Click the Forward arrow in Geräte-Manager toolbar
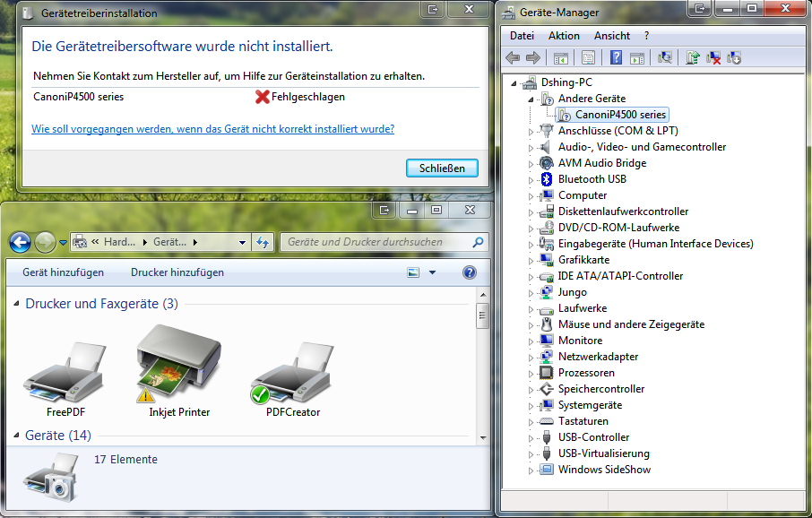Screen dimensions: 812x518 point(533,57)
